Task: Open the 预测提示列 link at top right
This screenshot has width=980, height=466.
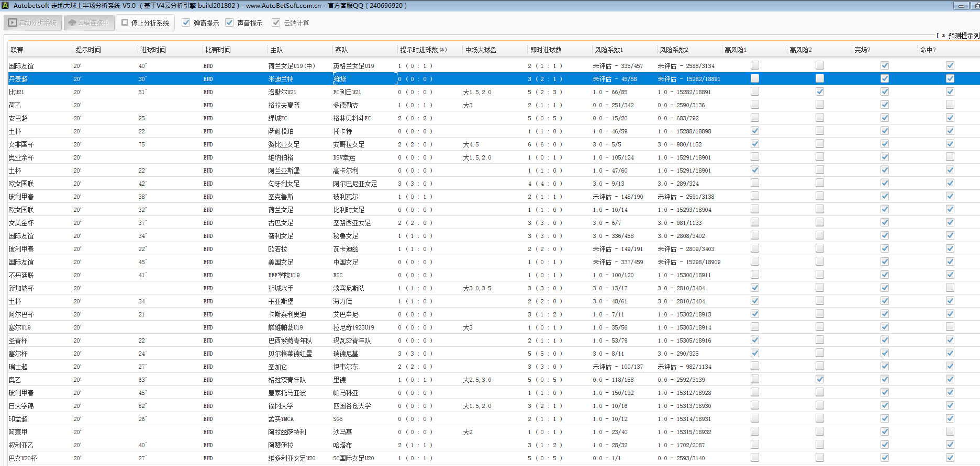Action: 963,36
